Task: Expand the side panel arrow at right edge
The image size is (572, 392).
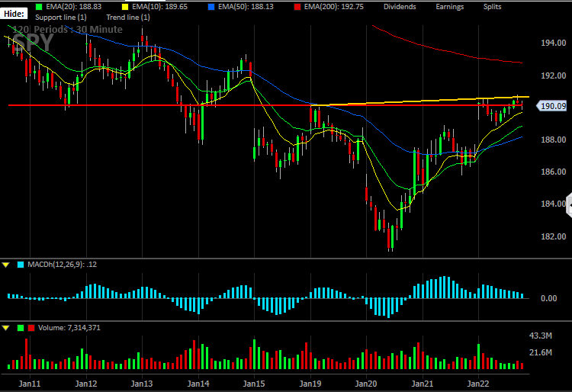Action: (569, 206)
